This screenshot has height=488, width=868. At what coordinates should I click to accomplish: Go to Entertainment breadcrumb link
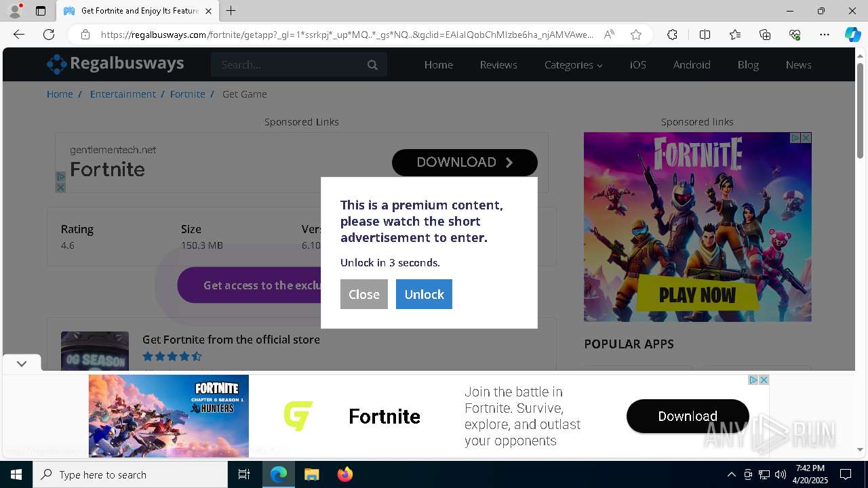tap(123, 94)
